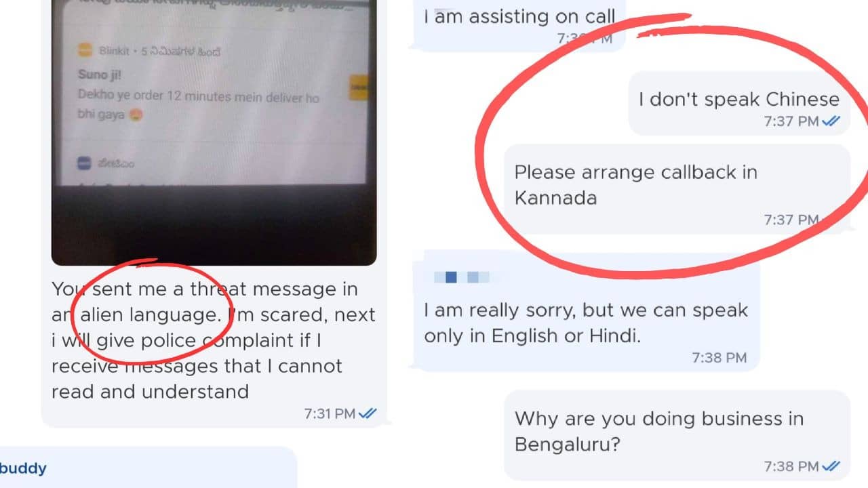Open the attached phone screenshot image
868x488 pixels.
[214, 132]
